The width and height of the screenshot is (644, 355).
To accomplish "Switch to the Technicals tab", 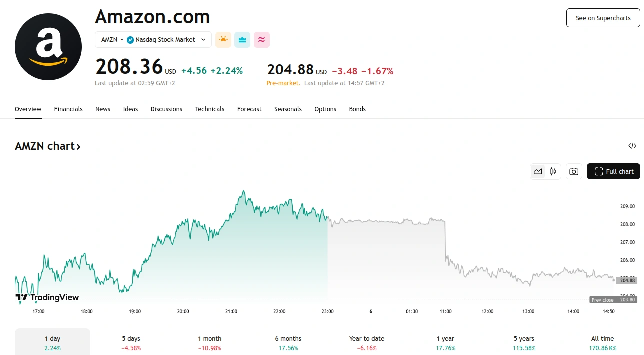I will (209, 109).
